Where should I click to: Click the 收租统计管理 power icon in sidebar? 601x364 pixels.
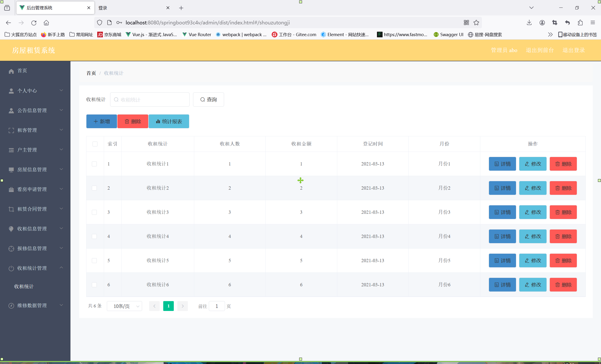pos(11,268)
